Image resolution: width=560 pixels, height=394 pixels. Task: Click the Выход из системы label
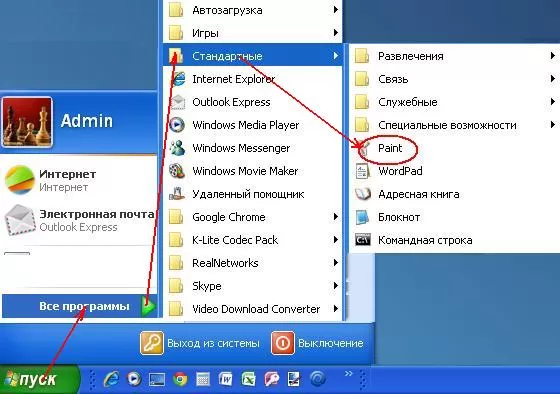pos(213,343)
